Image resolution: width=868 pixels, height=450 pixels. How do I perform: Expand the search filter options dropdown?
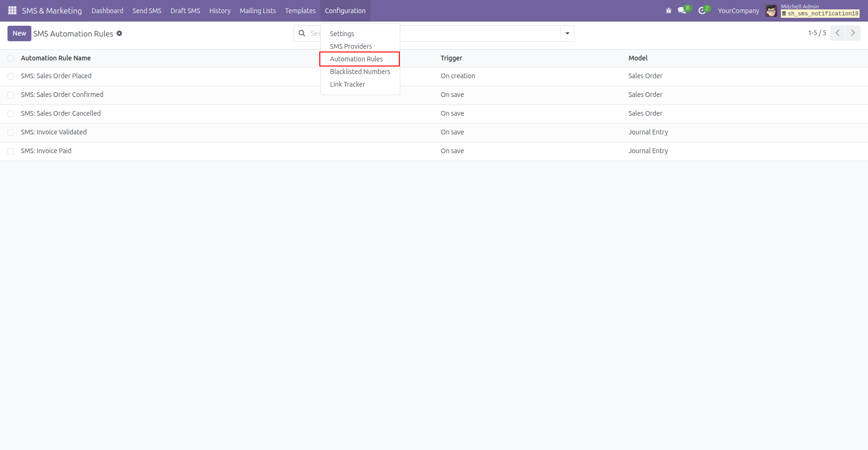567,33
